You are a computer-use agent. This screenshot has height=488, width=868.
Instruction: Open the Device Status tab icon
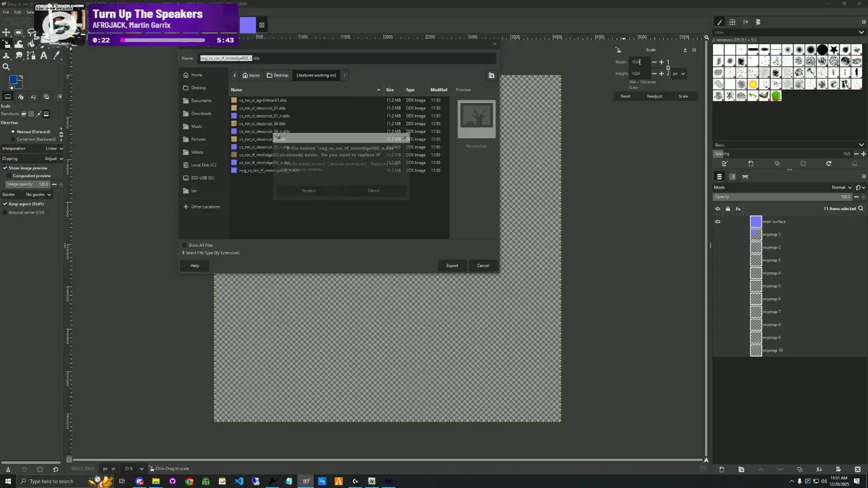pos(21,96)
